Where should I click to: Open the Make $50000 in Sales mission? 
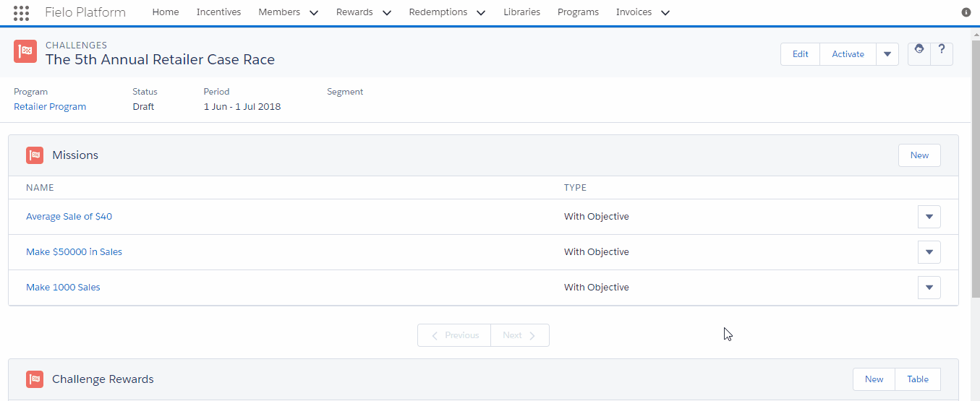coord(74,252)
